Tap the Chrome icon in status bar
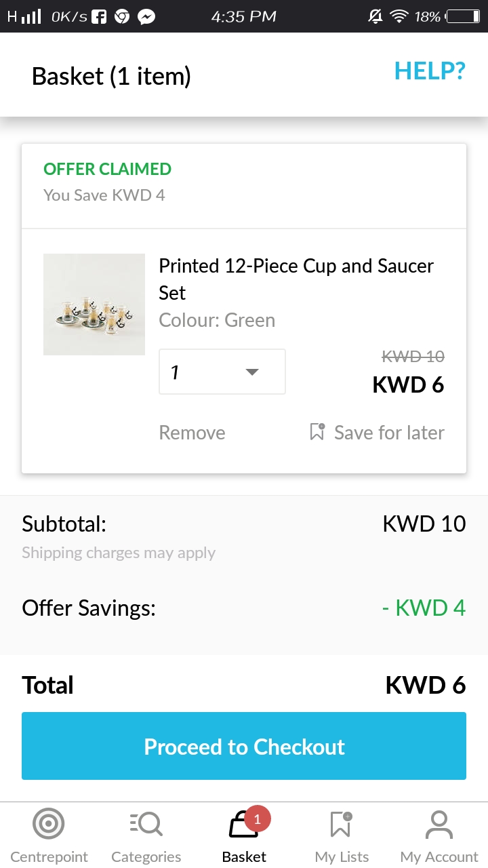The height and width of the screenshot is (868, 488). (122, 16)
